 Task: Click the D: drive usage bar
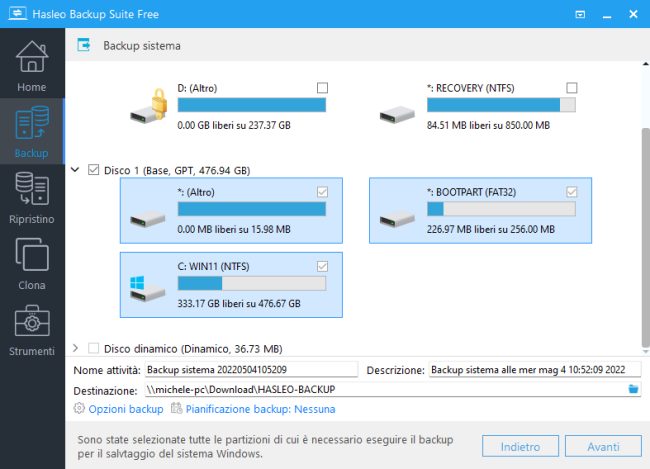pyautogui.click(x=252, y=105)
